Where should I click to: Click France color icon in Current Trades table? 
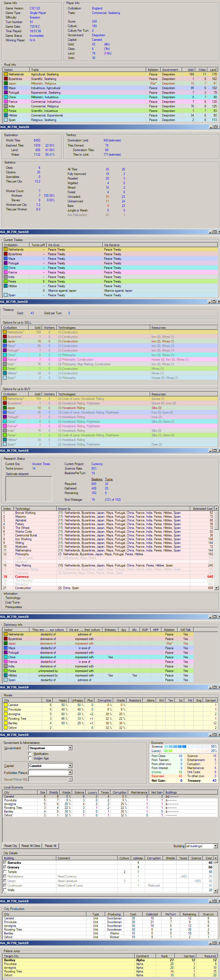[6, 272]
